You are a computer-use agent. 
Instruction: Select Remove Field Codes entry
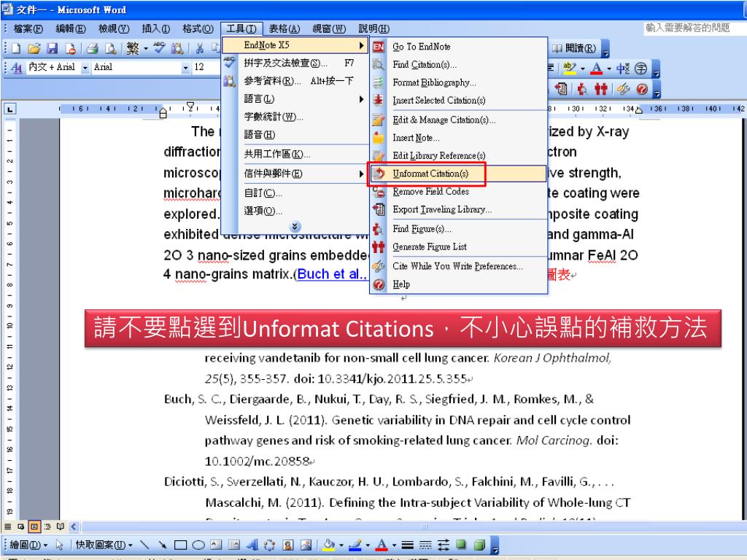pos(459,192)
